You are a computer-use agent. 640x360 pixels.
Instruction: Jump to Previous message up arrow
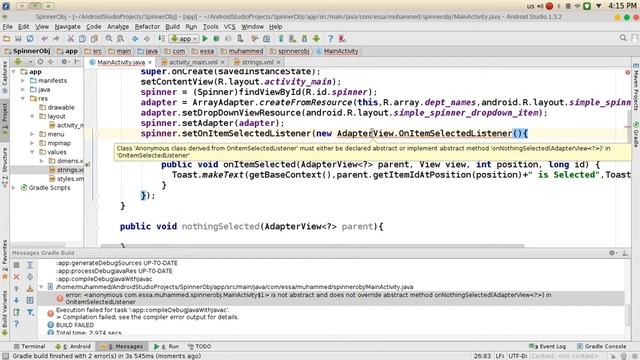click(x=16, y=289)
